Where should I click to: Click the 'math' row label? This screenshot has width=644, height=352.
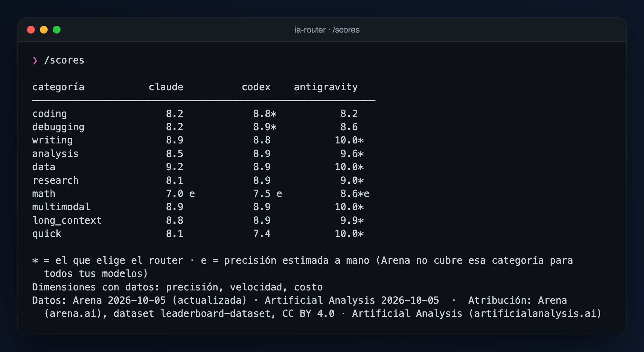click(44, 194)
